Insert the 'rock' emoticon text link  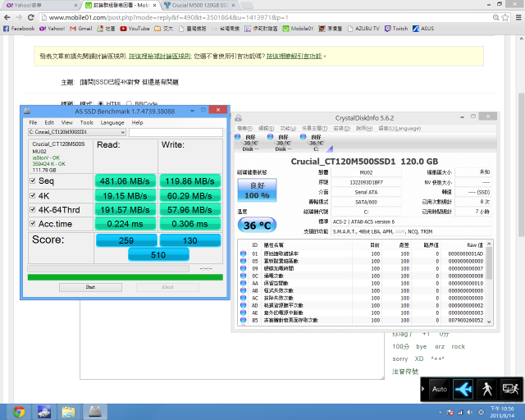(458, 347)
